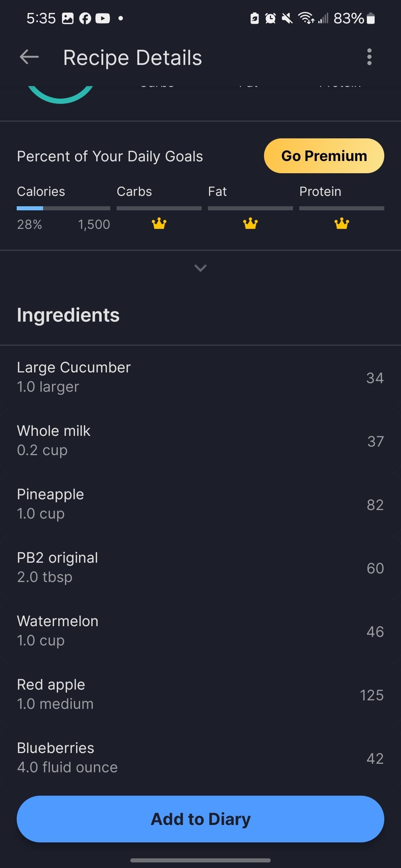Image resolution: width=401 pixels, height=868 pixels.
Task: Select the Whole milk ingredient row
Action: (200, 441)
